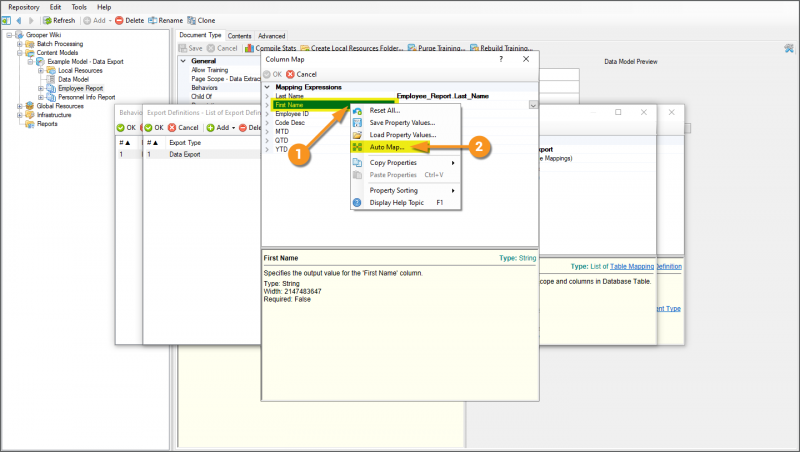800x452 pixels.
Task: Open the Property Sorting submenu
Action: pyautogui.click(x=406, y=190)
